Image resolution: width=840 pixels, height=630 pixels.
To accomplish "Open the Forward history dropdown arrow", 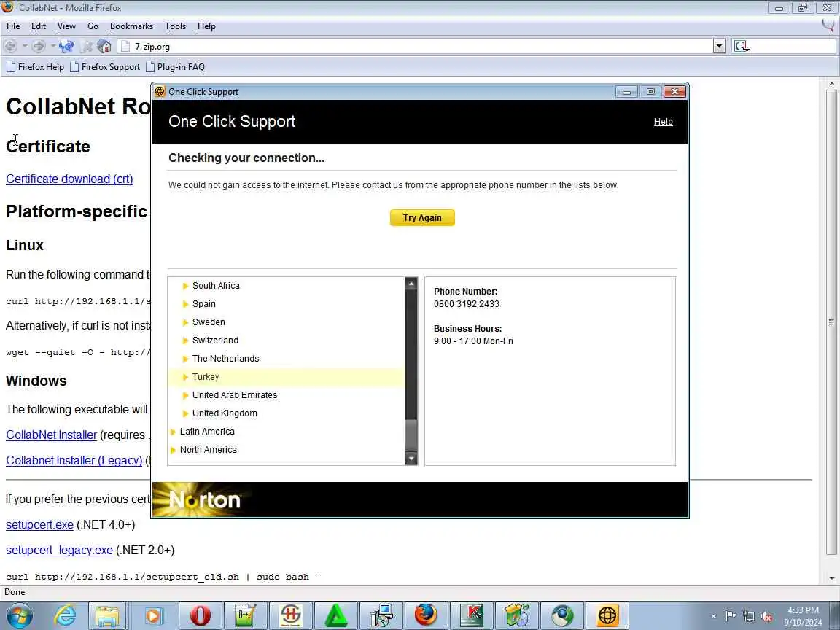I will [x=52, y=46].
